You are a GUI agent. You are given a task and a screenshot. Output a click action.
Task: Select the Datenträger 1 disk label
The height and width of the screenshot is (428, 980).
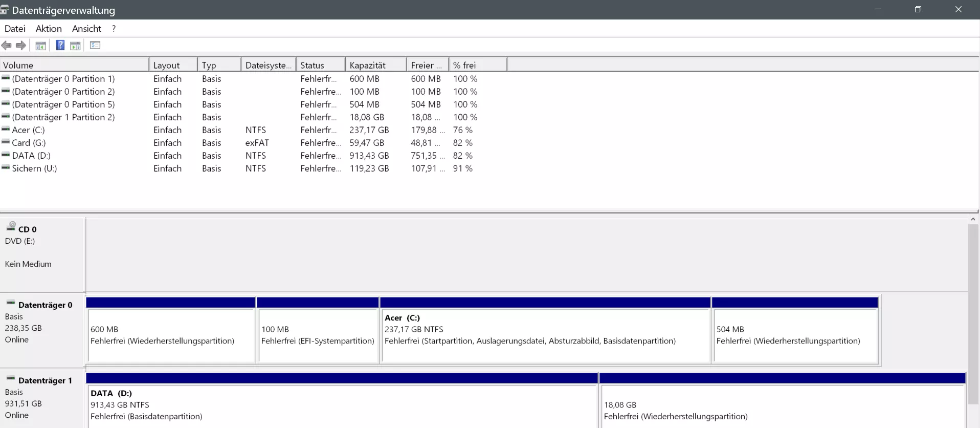45,380
